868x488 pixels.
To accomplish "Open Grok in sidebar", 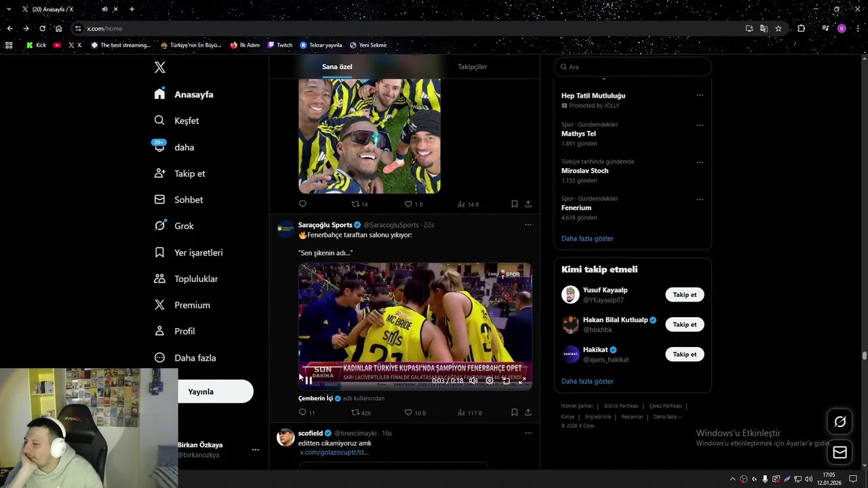I will [x=174, y=226].
